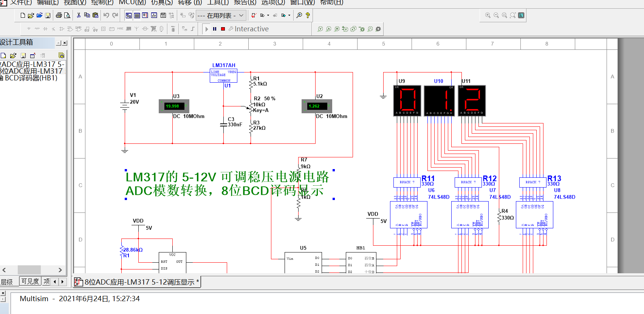Image resolution: width=644 pixels, height=314 pixels.
Task: Pause the running simulation
Action: pos(215,29)
